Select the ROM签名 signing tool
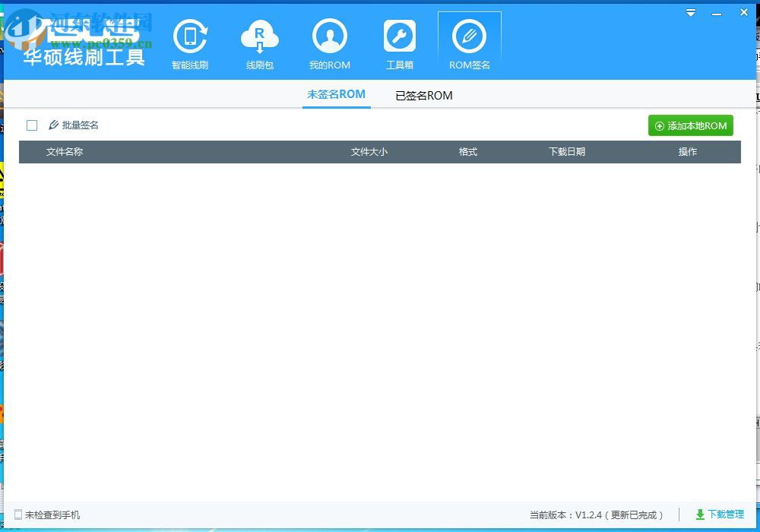This screenshot has height=532, width=760. click(470, 42)
